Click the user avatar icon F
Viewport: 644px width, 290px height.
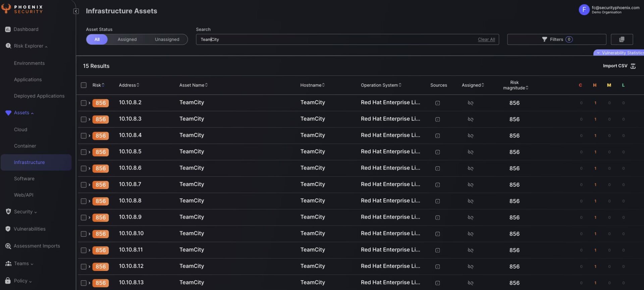click(x=584, y=10)
